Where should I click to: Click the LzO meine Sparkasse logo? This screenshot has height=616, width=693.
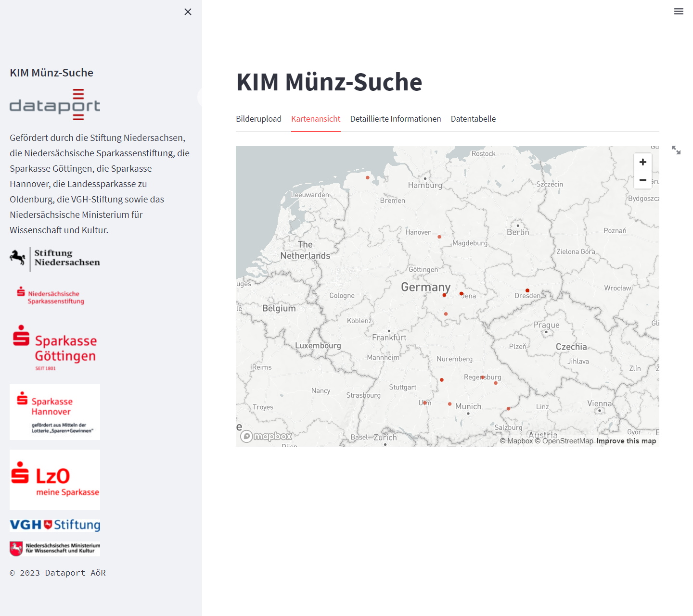tap(55, 479)
